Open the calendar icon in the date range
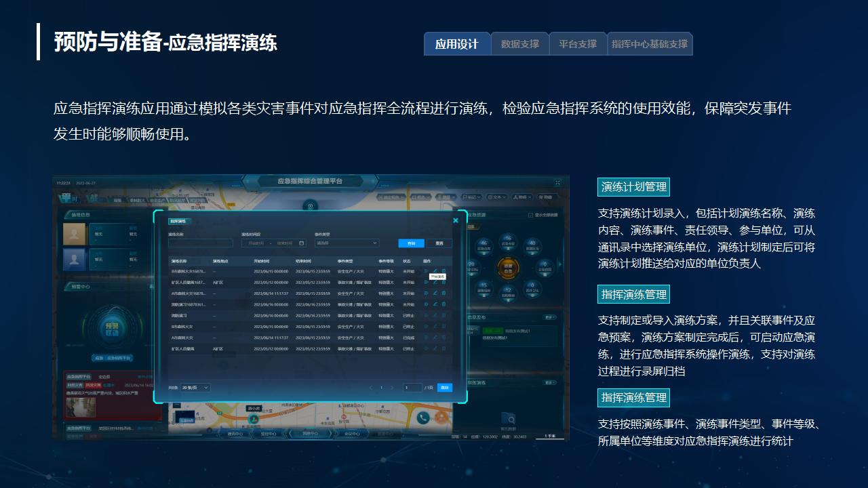The height and width of the screenshot is (488, 868). 302,243
